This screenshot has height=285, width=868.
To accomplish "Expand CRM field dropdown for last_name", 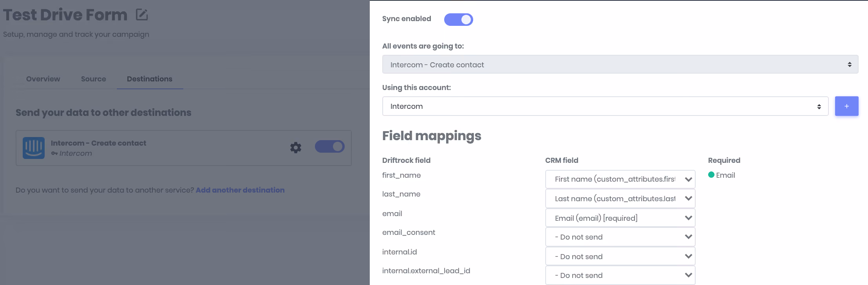I will click(x=620, y=198).
